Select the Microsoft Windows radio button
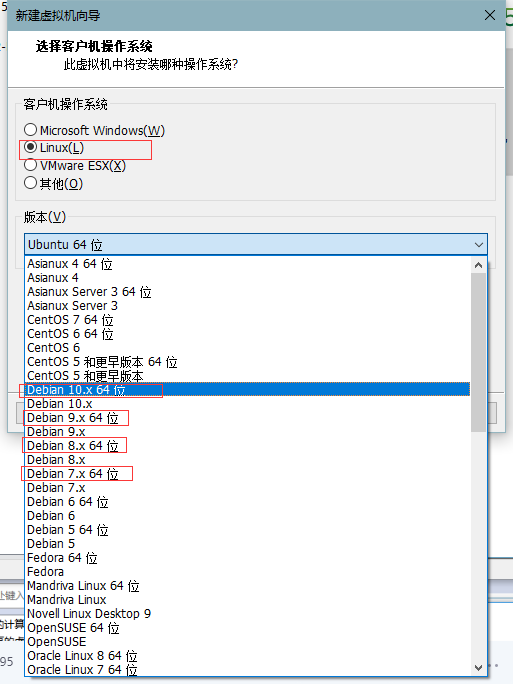513x684 pixels. coord(31,130)
